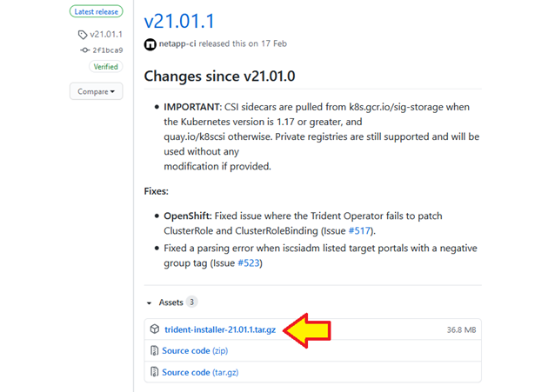
Task: Click the netapp-ci avatar icon
Action: [x=150, y=44]
